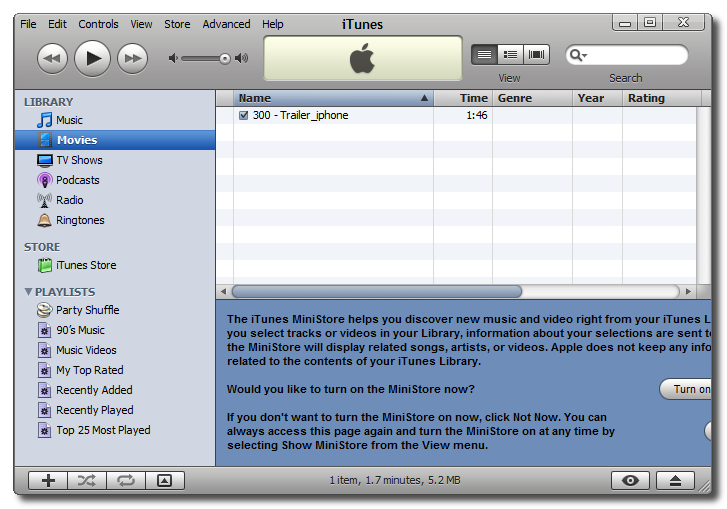
Task: Open the Radio section
Action: pyautogui.click(x=115, y=200)
